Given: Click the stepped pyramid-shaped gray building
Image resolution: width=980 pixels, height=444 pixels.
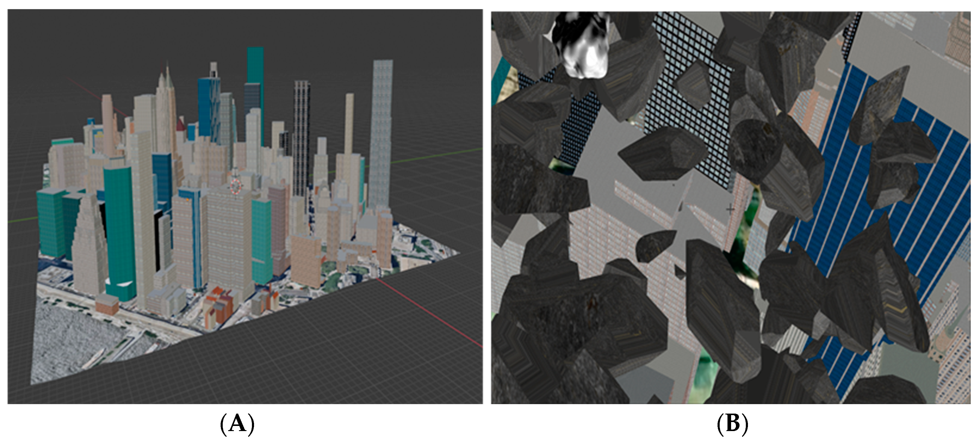Looking at the screenshot, I should pyautogui.click(x=89, y=247).
